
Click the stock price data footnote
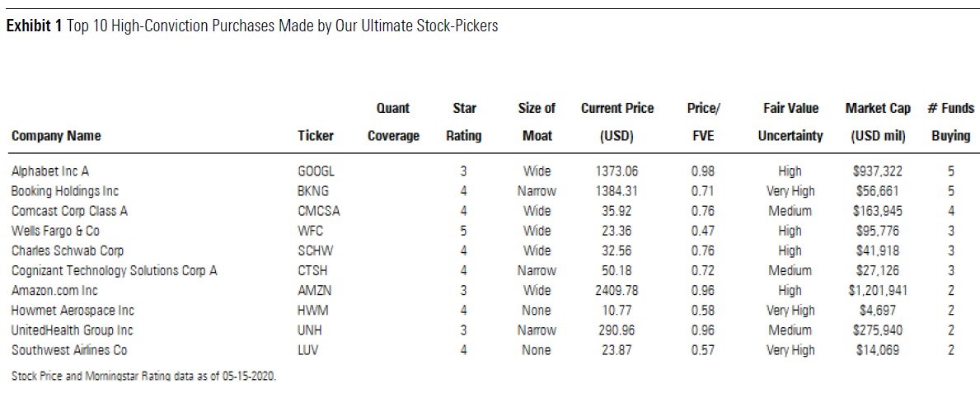pyautogui.click(x=143, y=377)
